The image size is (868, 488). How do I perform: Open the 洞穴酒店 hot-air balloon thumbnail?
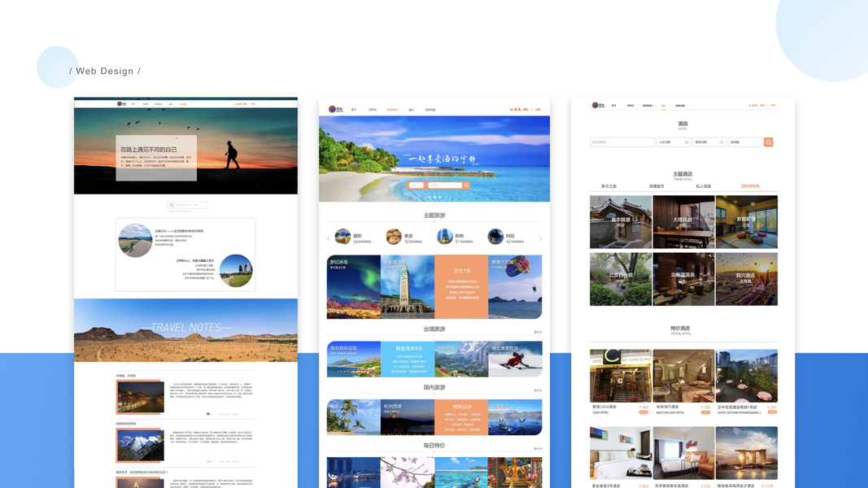(x=747, y=280)
